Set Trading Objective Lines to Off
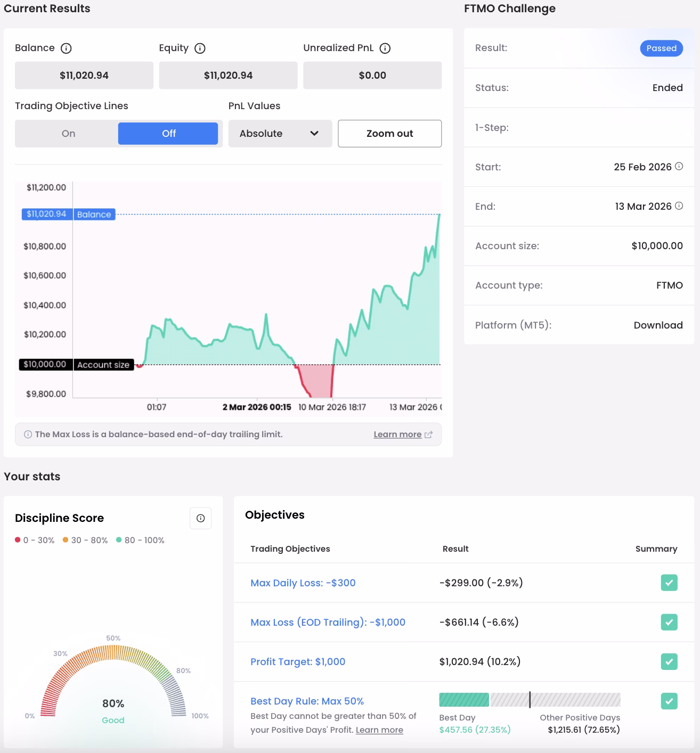The image size is (700, 753). (x=168, y=134)
